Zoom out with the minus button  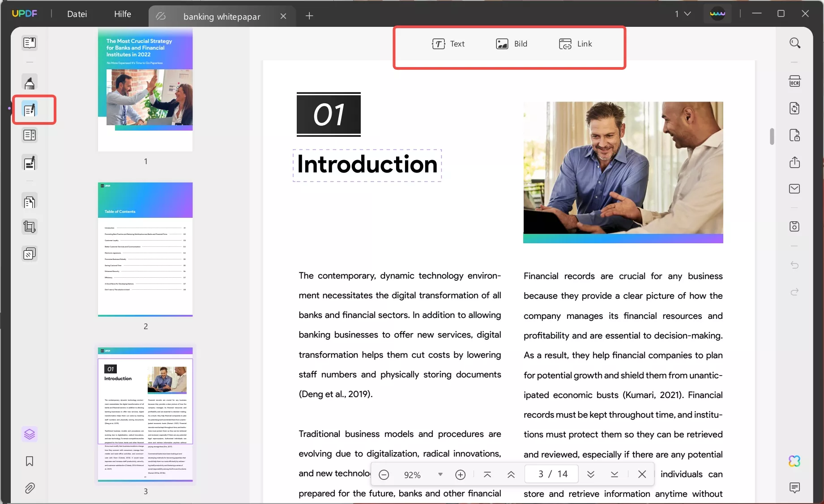[384, 474]
